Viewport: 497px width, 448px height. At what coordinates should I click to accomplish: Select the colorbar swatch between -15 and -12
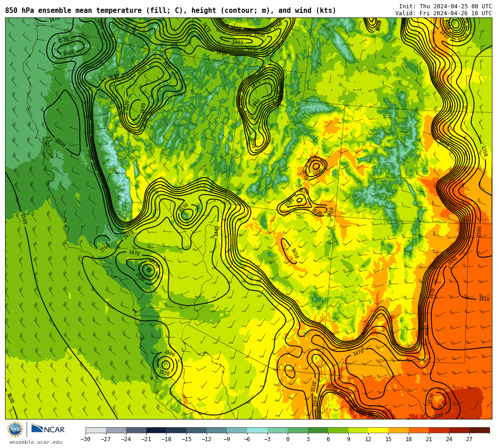coord(197,430)
